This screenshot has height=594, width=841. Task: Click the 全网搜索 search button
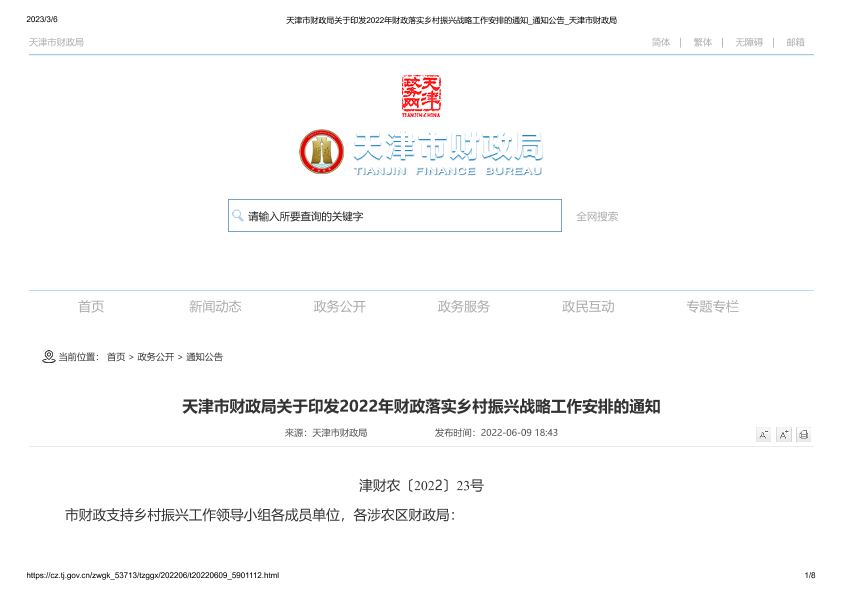click(597, 216)
